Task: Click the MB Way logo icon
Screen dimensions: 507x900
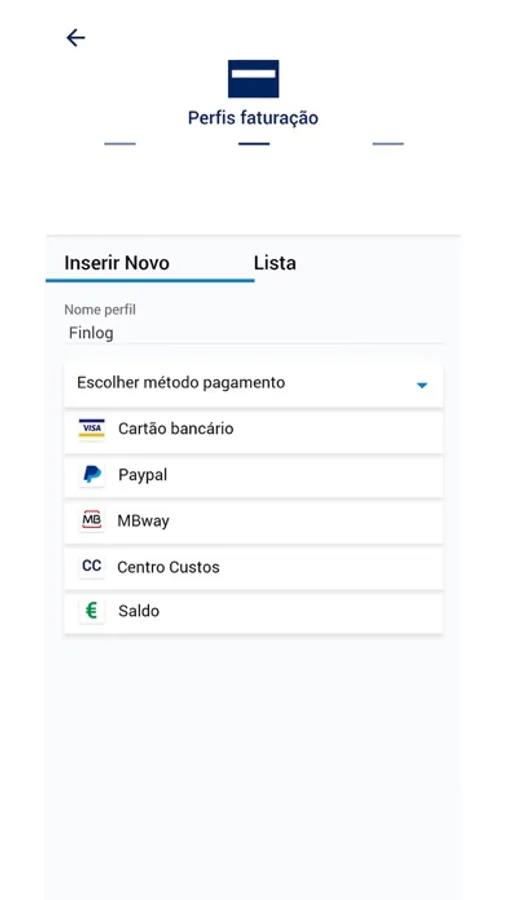Action: pyautogui.click(x=92, y=521)
